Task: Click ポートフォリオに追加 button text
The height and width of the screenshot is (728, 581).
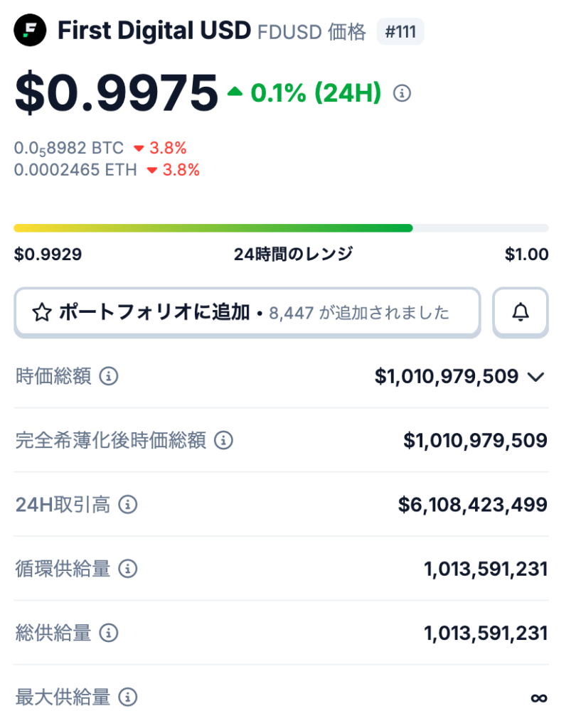Action: click(x=154, y=312)
